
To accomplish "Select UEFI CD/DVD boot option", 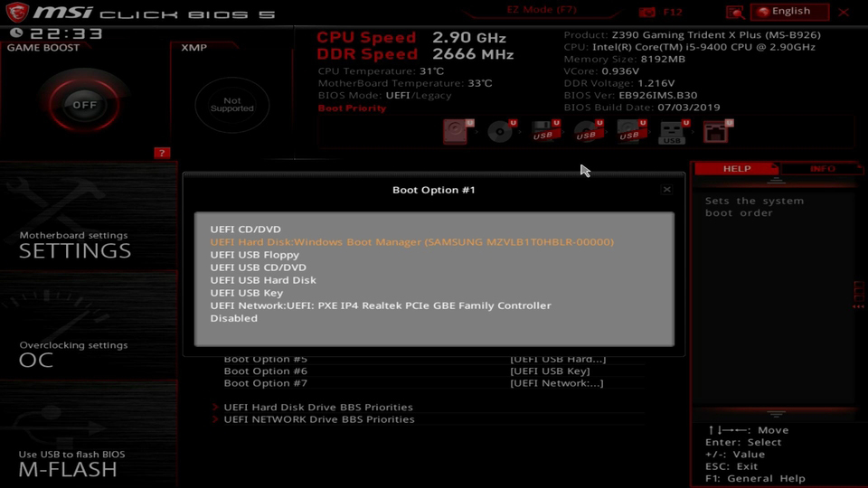I will pos(245,229).
